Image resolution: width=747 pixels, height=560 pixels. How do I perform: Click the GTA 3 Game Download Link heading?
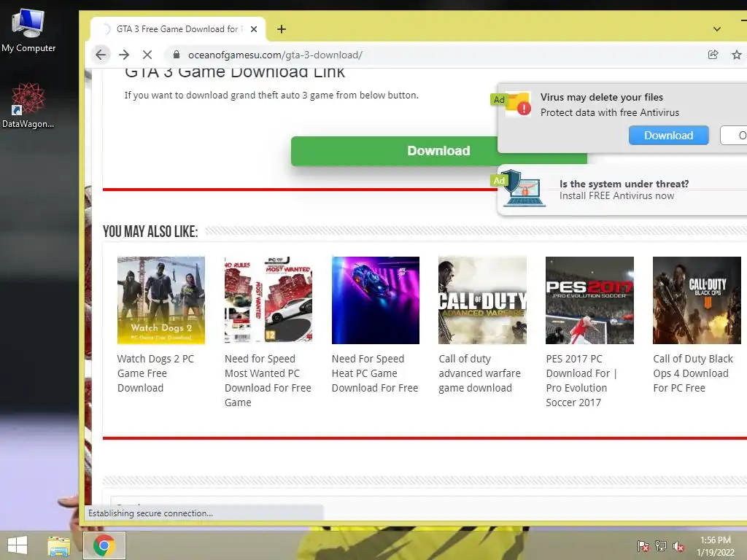(234, 72)
